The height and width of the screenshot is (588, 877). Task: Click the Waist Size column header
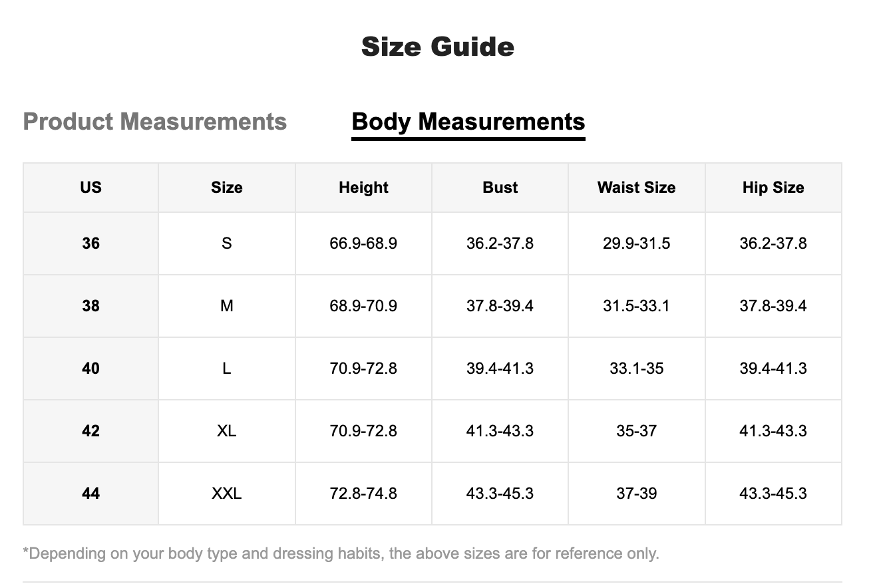point(636,188)
